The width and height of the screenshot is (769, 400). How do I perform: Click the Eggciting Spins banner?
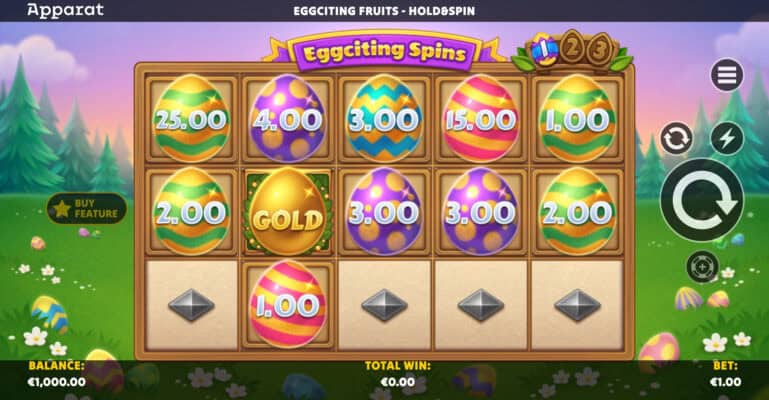coord(384,51)
